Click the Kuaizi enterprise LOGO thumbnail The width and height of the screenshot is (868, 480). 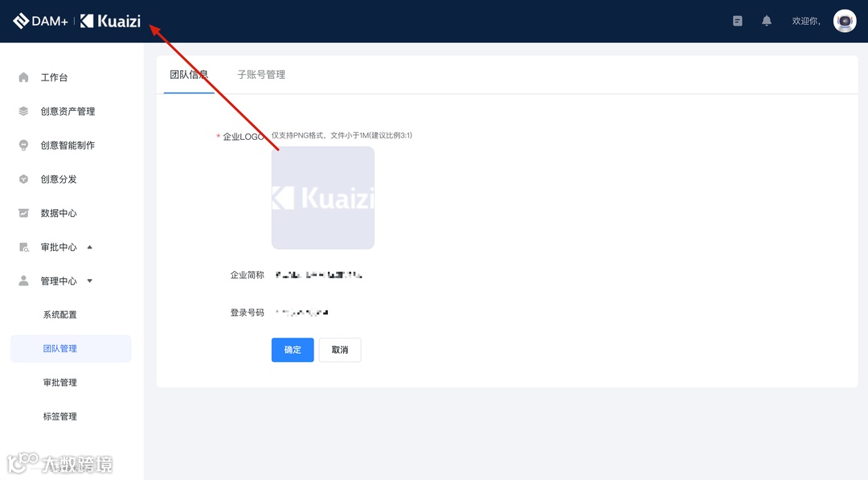pos(322,198)
